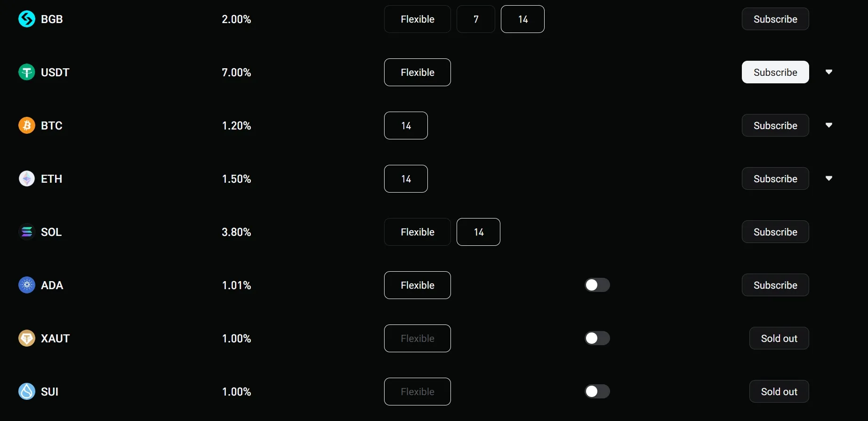Expand the USDT row dropdown arrow
Screen dimensions: 868x421
[829, 72]
